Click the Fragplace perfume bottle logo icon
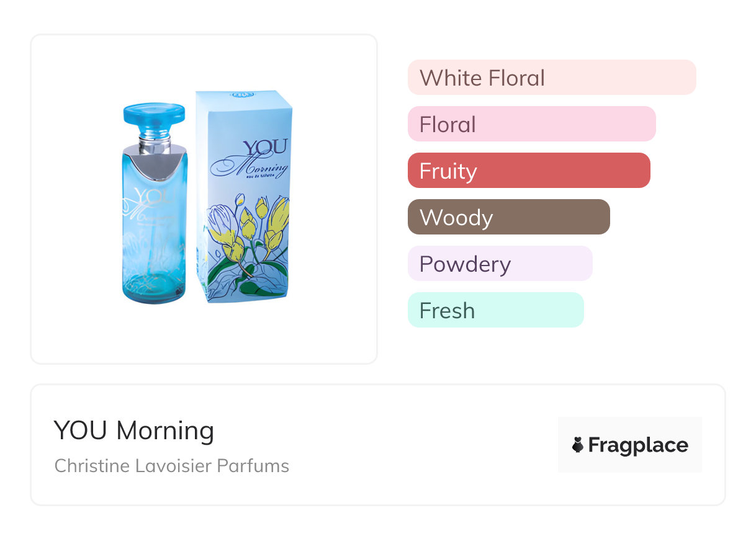The width and height of the screenshot is (756, 536). click(578, 445)
